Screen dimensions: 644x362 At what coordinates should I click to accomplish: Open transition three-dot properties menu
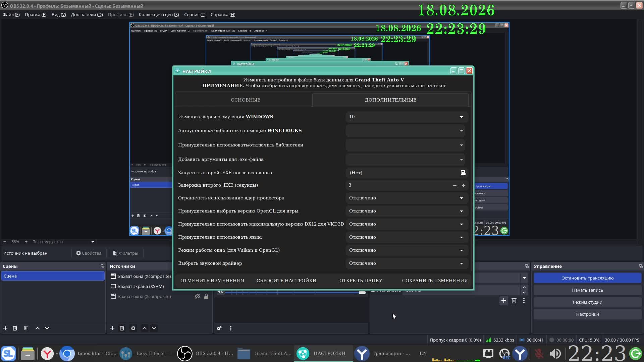pos(524,301)
